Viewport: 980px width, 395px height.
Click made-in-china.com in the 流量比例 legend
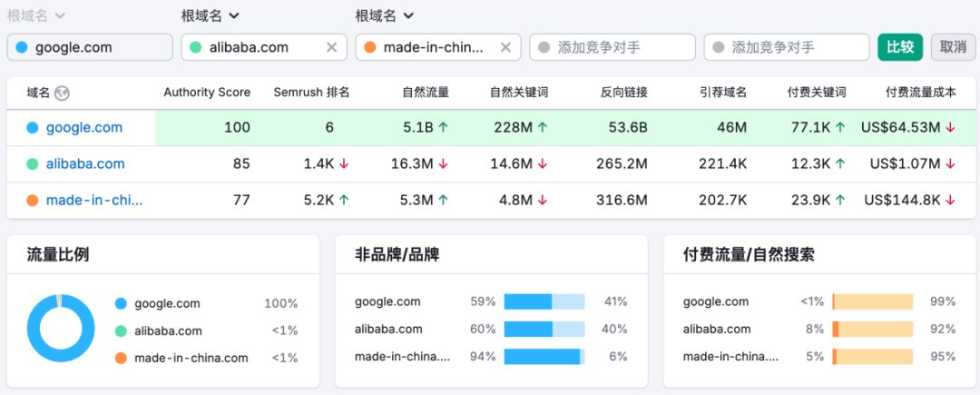click(191, 359)
